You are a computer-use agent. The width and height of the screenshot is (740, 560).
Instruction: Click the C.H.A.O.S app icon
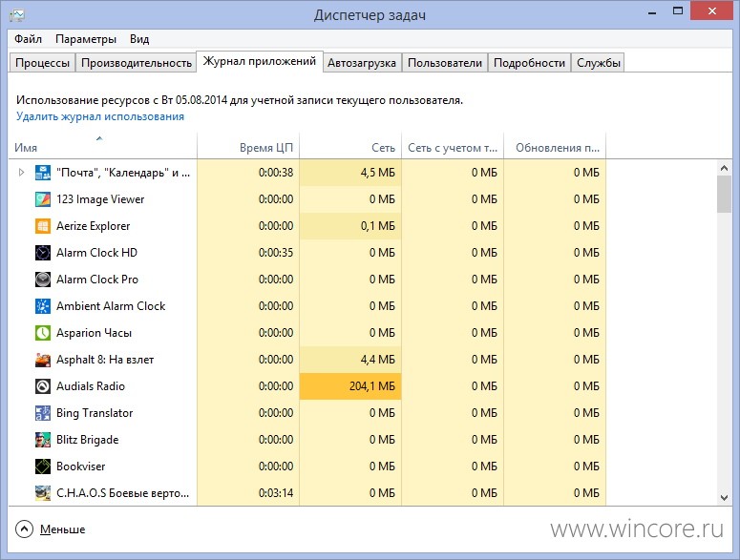[x=43, y=493]
